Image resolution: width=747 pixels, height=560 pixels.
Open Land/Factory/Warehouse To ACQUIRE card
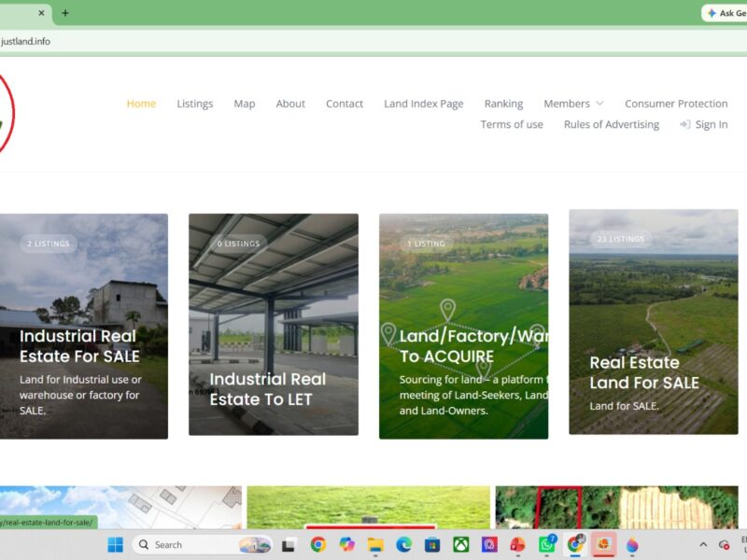point(463,326)
